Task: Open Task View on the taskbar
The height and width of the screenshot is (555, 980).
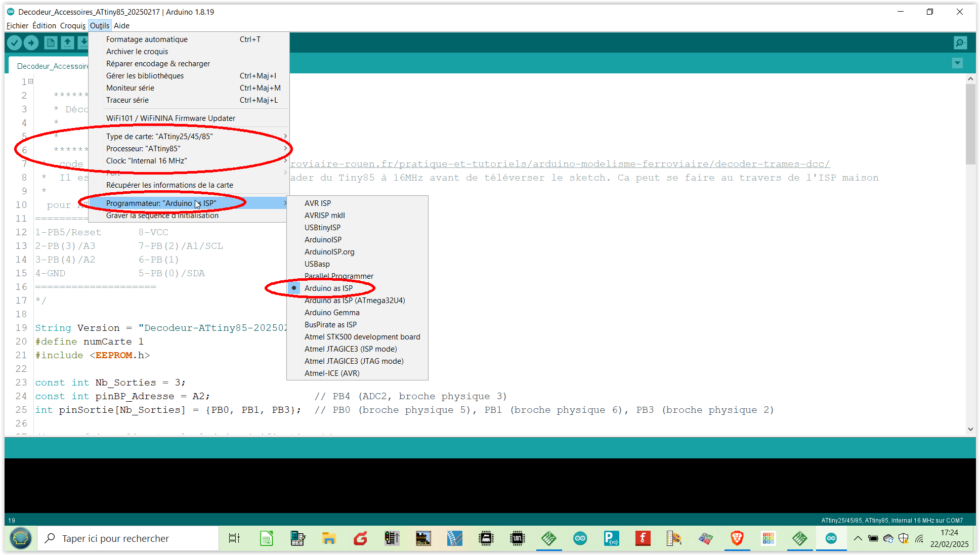Action: (234, 538)
